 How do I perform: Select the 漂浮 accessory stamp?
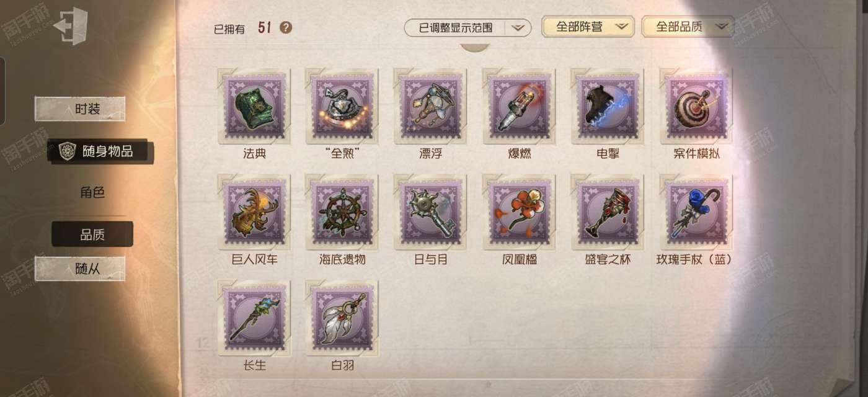click(430, 106)
